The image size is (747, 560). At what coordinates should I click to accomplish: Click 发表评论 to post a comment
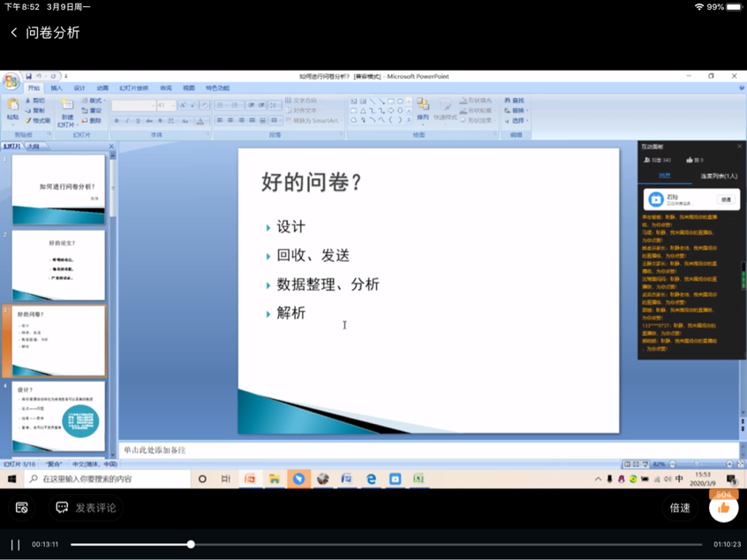(87, 508)
